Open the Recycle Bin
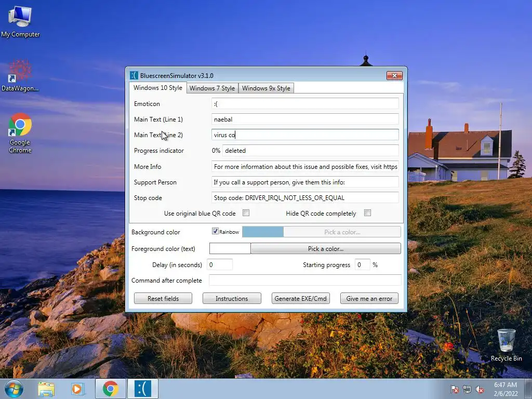The image size is (532, 399). [506, 345]
